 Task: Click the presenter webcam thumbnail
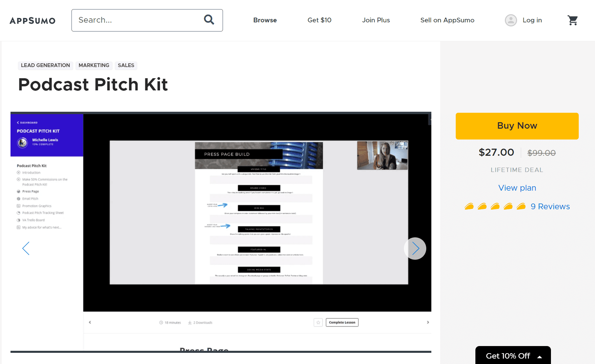[x=383, y=155]
